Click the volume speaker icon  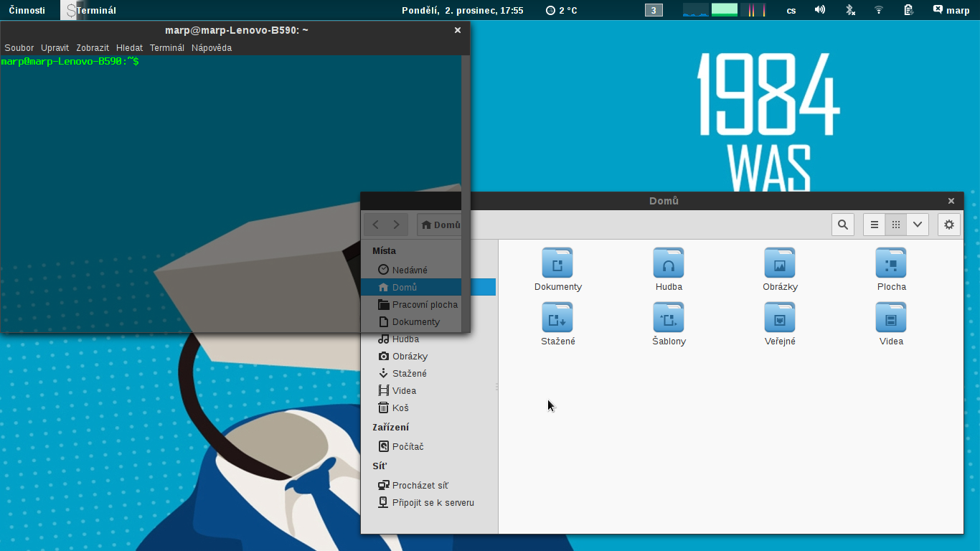(x=820, y=10)
